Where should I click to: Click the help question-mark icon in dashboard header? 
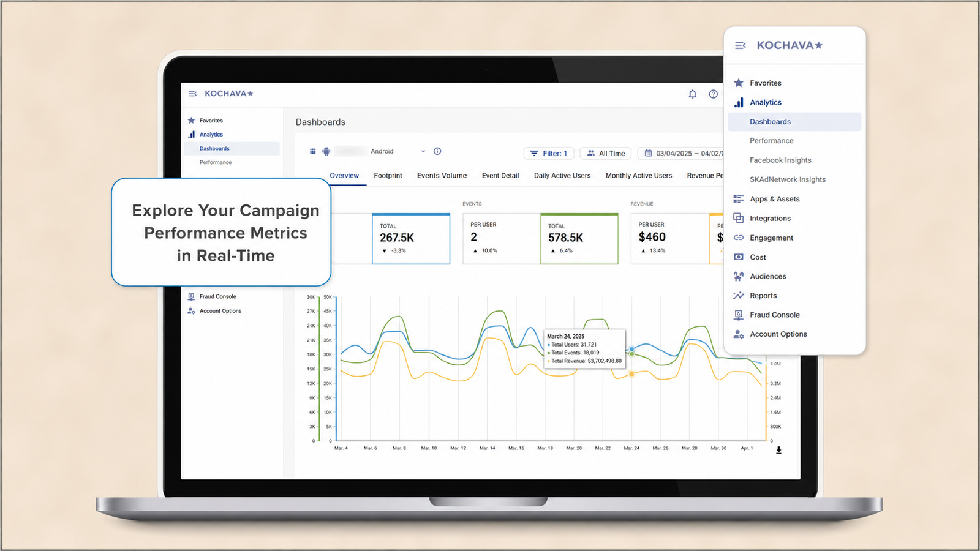[713, 94]
